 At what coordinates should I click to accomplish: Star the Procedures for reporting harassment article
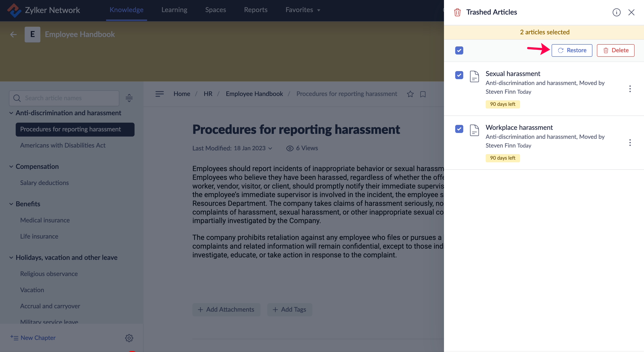(x=410, y=94)
